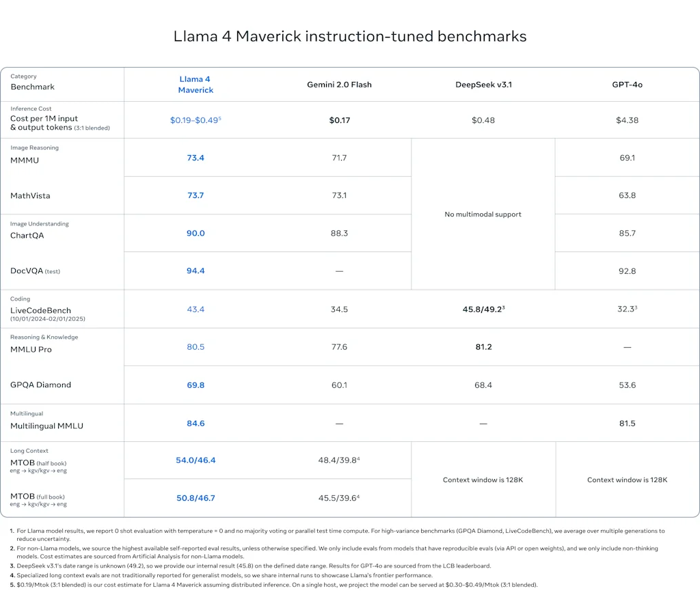Click the 84.6 Multilingual MMLU score
Screen dimensions: 700x597
(196, 423)
